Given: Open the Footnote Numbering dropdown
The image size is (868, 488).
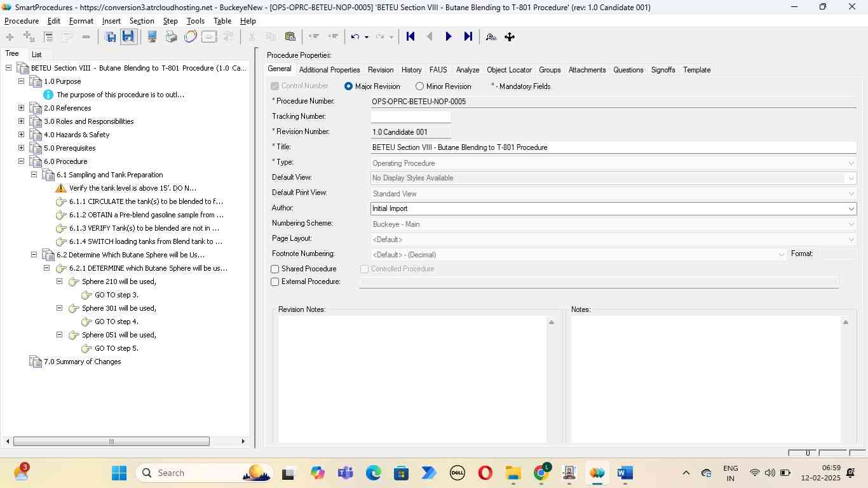Looking at the screenshot, I should point(781,255).
